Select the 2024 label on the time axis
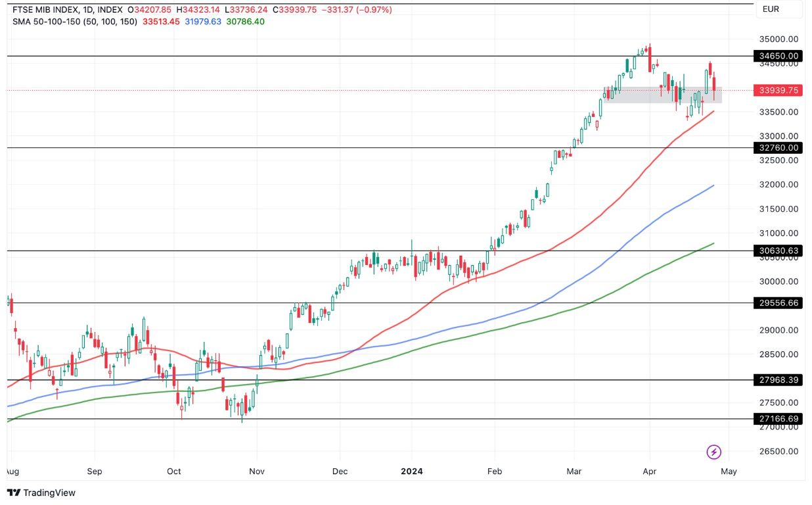Viewport: 812px width, 505px height. click(x=412, y=471)
